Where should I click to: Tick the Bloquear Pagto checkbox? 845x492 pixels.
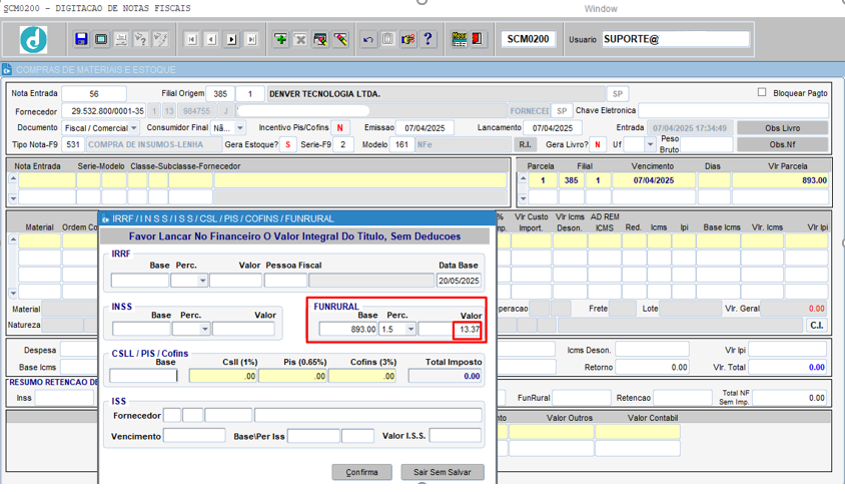click(x=762, y=92)
